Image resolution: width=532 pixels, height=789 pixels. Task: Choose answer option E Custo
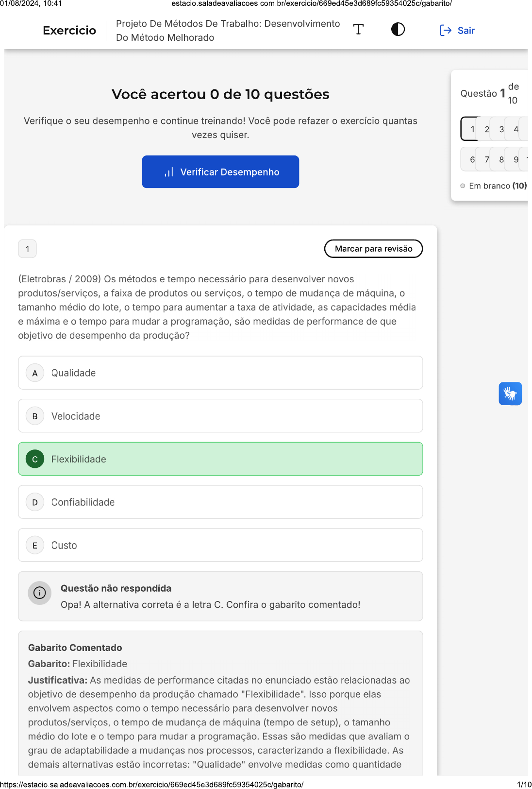click(x=220, y=545)
